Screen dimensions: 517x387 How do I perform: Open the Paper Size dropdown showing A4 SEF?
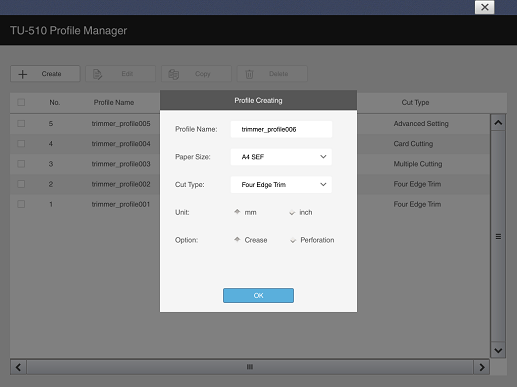(281, 157)
